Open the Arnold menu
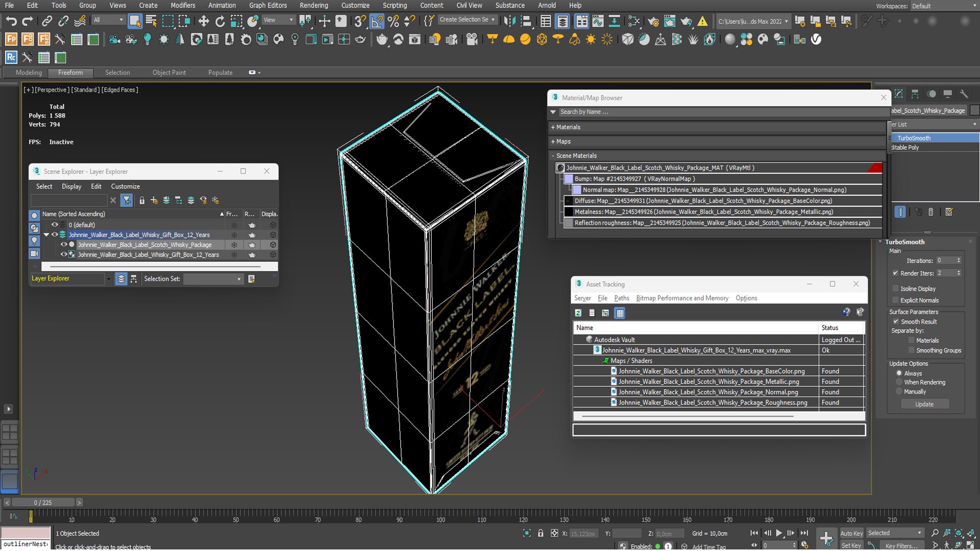 pyautogui.click(x=547, y=5)
